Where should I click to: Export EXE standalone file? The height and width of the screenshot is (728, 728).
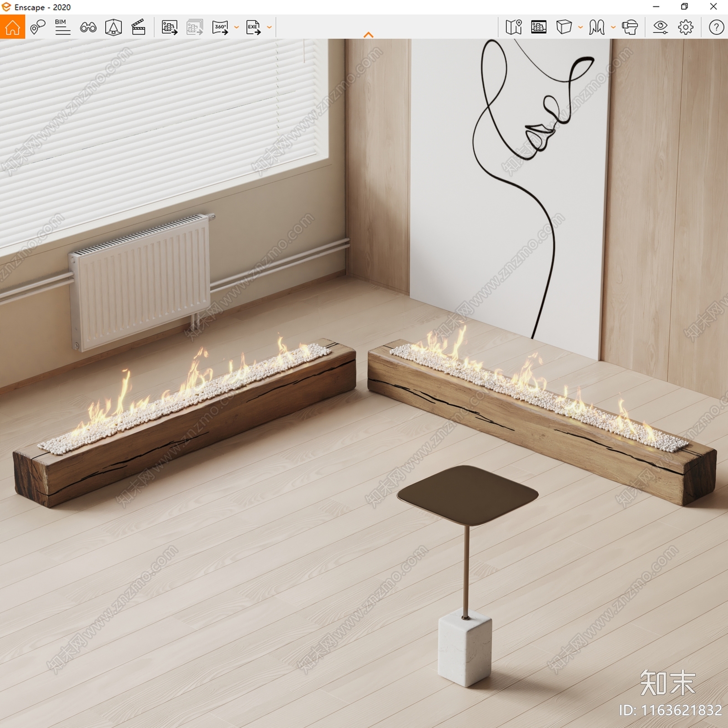click(x=253, y=27)
